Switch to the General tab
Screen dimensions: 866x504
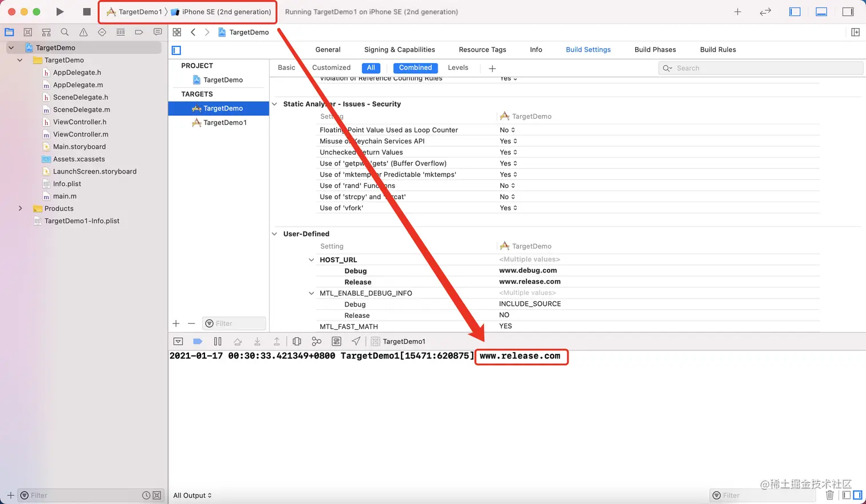click(328, 50)
